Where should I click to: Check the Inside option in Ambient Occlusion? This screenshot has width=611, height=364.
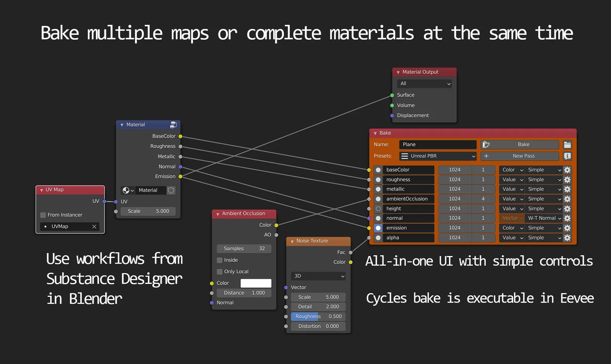click(x=220, y=260)
